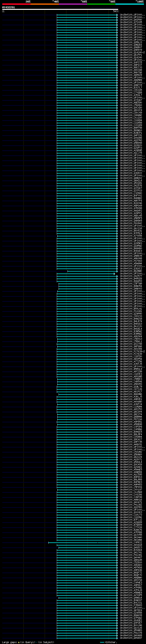Click the cyan ~100% identity color segment
Image resolution: width=146 pixels, height=644 pixels.
(x=130, y=4)
